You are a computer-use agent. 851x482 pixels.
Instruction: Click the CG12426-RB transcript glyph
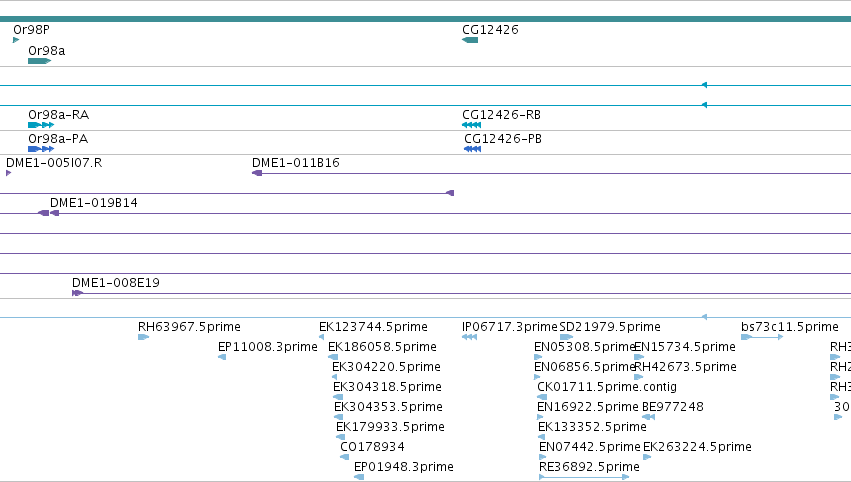[x=472, y=125]
